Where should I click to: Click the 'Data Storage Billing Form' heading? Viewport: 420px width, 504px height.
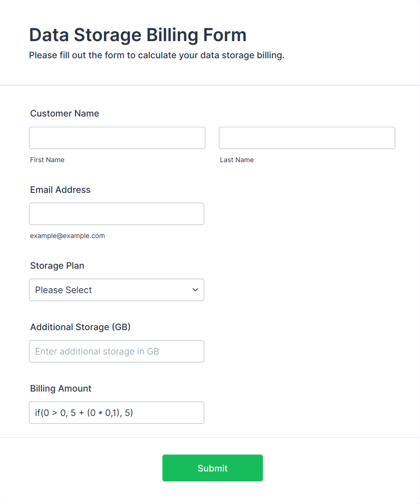[138, 35]
